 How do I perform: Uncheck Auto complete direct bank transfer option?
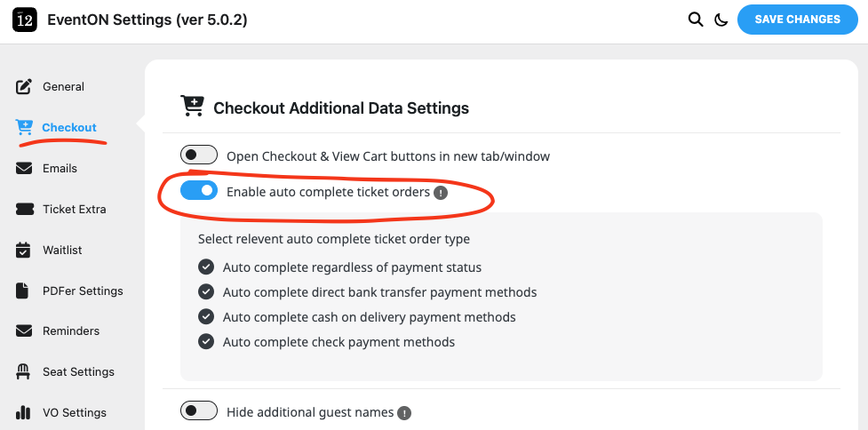[x=206, y=292]
